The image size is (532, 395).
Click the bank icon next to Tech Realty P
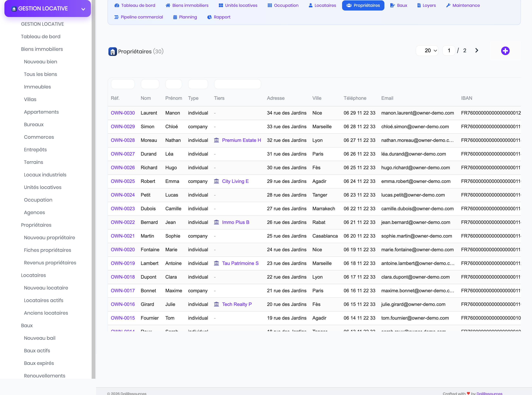click(216, 304)
